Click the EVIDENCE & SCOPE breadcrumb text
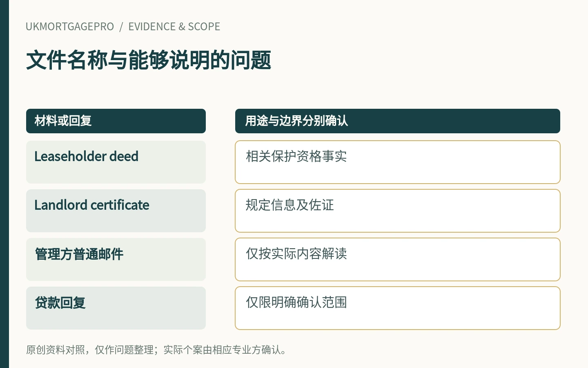 tap(174, 27)
